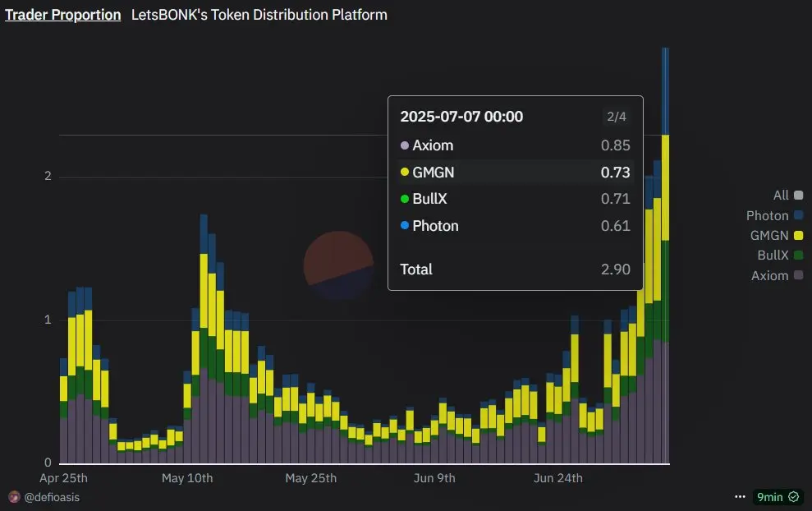This screenshot has height=511, width=812.
Task: Click the Photon 0.61 tooltip row
Action: click(x=516, y=226)
